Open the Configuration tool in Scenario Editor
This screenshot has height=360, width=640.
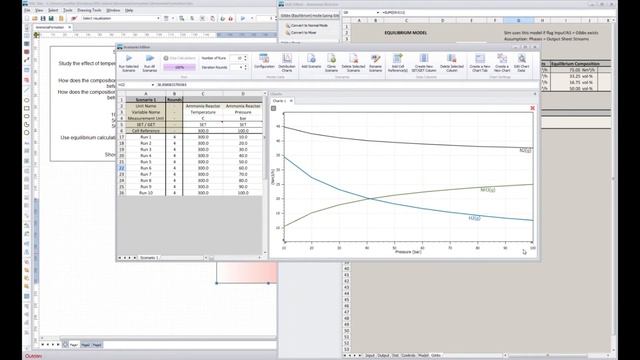click(264, 61)
